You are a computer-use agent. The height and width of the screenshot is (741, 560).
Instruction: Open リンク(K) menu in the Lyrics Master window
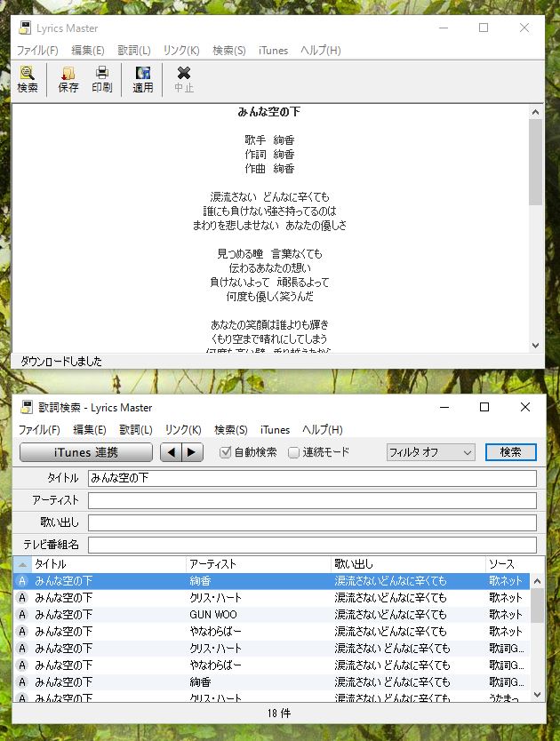pos(181,50)
